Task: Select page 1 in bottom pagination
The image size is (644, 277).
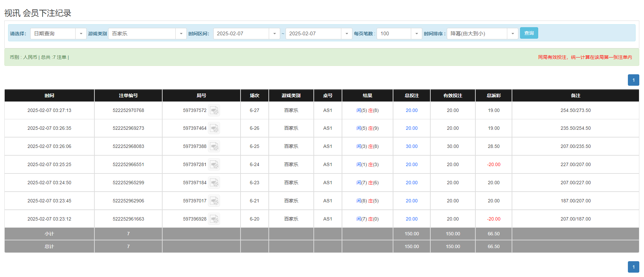Action: click(633, 267)
